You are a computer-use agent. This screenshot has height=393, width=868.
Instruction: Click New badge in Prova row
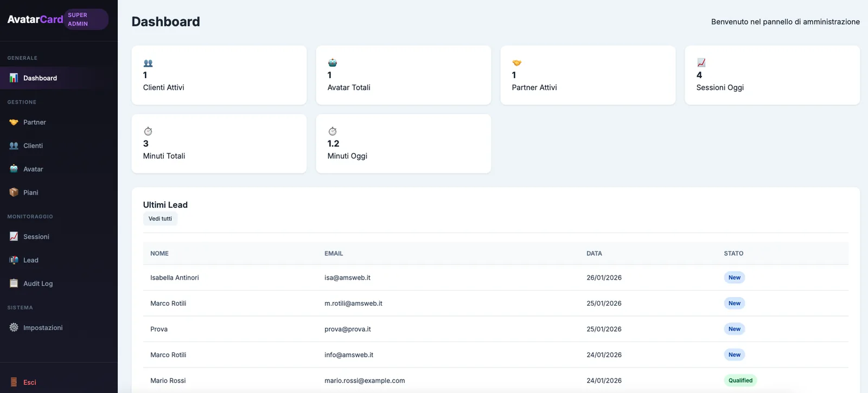point(735,329)
